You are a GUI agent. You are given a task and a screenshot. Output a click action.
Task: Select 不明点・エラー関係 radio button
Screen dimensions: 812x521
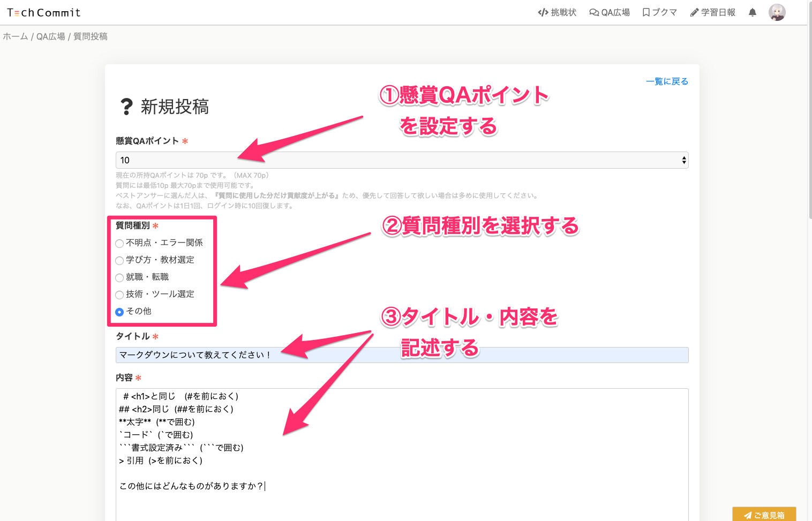tap(119, 243)
